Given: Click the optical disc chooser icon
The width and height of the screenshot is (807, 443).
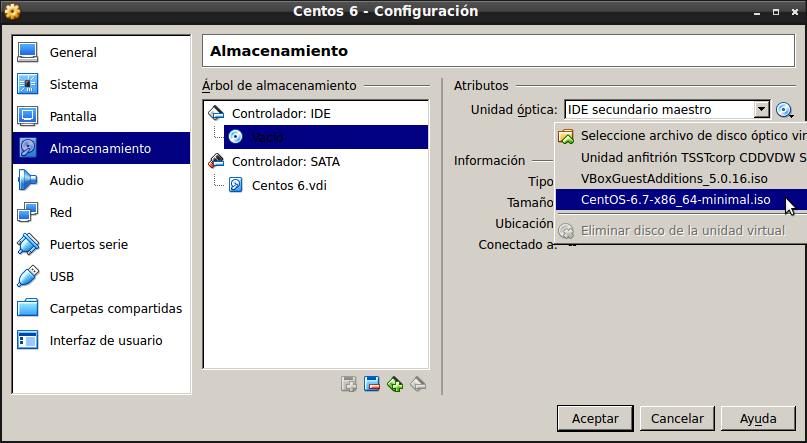Looking at the screenshot, I should [x=785, y=110].
